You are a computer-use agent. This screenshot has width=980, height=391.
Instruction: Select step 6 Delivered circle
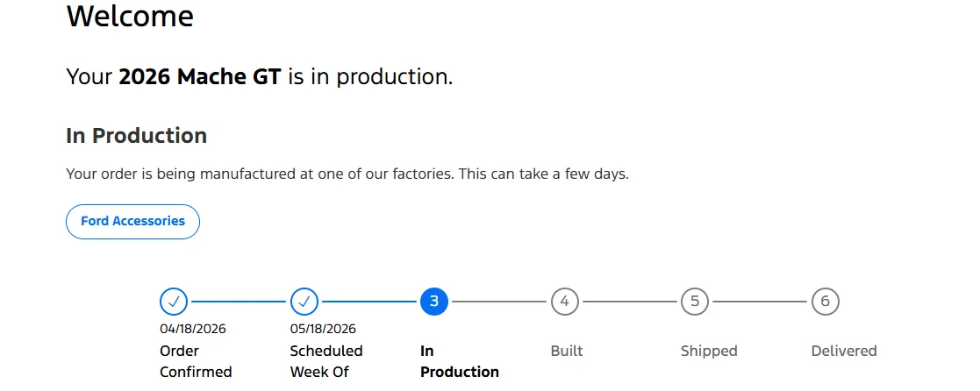pos(826,302)
